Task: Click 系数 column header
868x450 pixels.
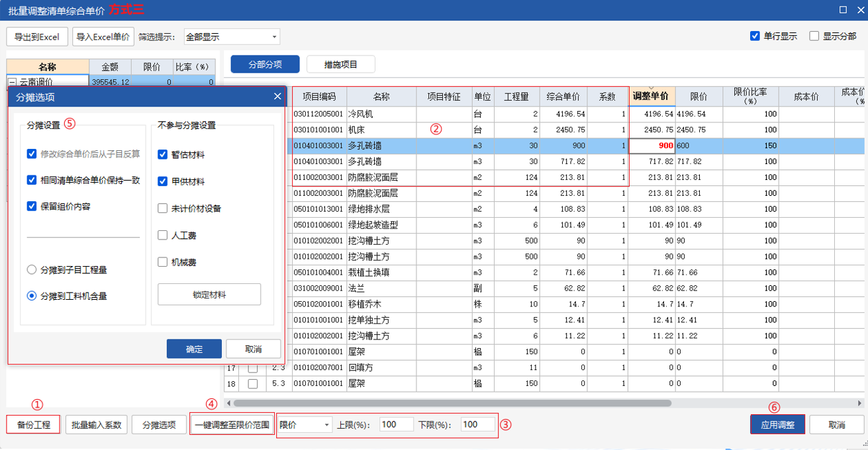Action: pyautogui.click(x=607, y=97)
